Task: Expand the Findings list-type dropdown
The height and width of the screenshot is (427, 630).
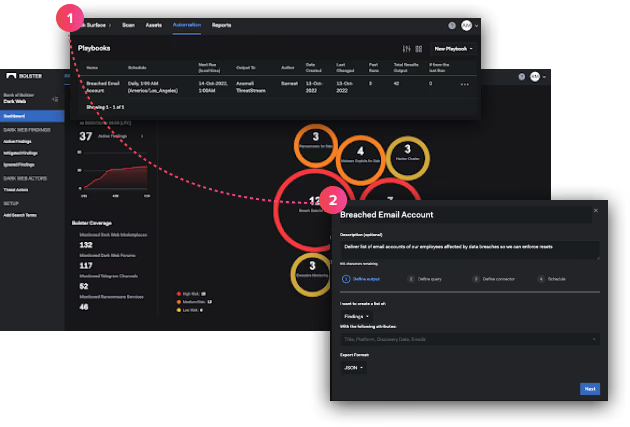Action: click(356, 317)
